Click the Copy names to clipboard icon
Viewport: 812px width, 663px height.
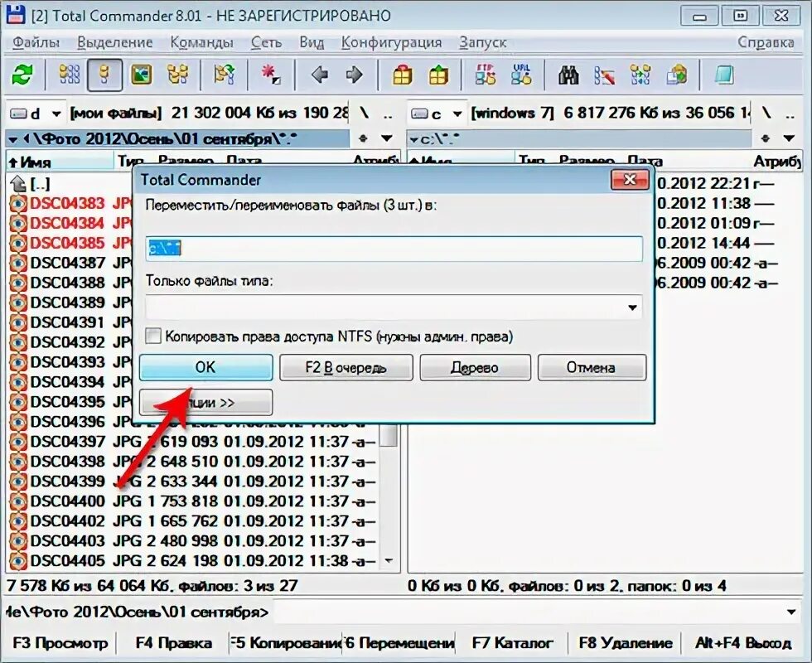(x=676, y=75)
